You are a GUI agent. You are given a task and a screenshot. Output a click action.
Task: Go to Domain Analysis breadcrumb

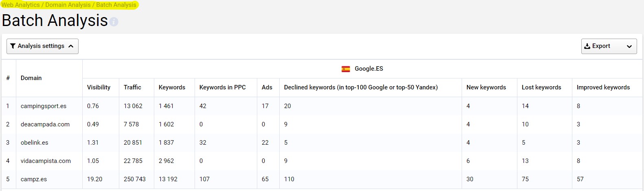click(x=68, y=5)
